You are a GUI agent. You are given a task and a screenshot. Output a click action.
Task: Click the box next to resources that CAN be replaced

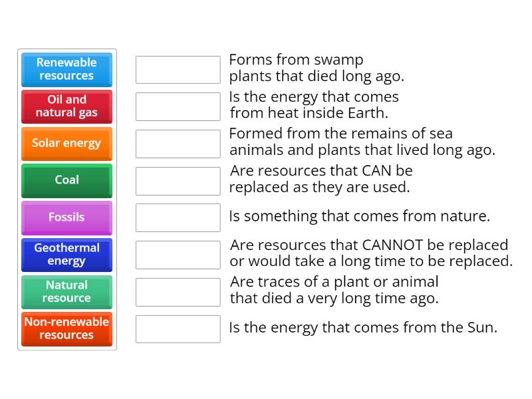[178, 180]
